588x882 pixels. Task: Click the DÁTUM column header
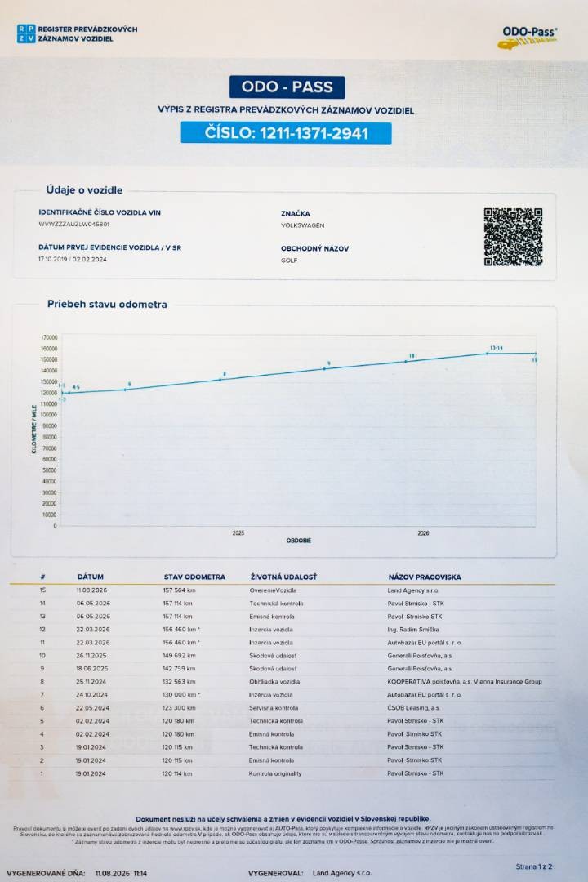pos(91,577)
